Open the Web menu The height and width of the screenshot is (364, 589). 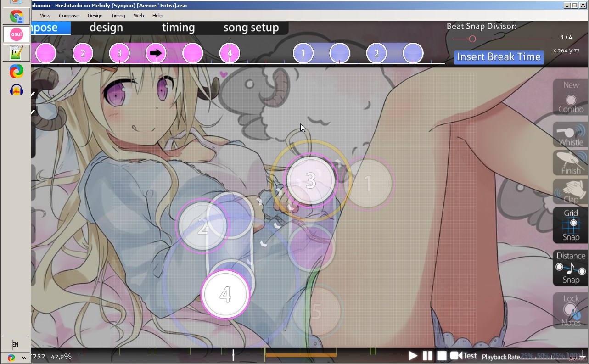tap(139, 16)
